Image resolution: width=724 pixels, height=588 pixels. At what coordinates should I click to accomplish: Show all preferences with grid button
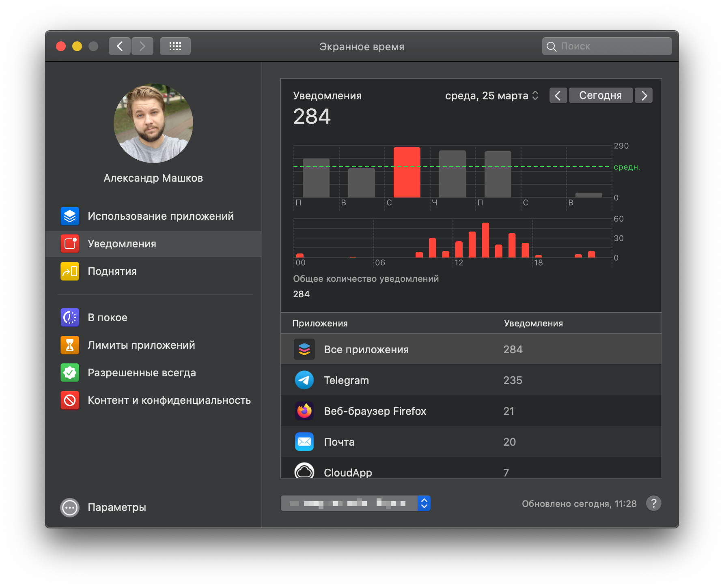[x=175, y=46]
